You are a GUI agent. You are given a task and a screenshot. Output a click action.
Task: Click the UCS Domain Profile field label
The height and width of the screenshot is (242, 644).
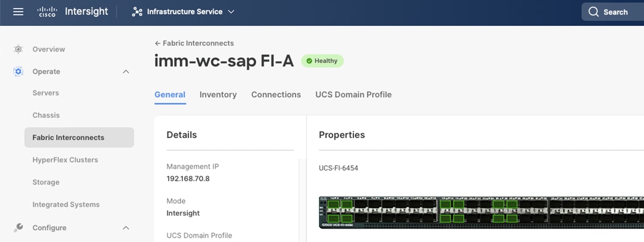[x=199, y=235]
